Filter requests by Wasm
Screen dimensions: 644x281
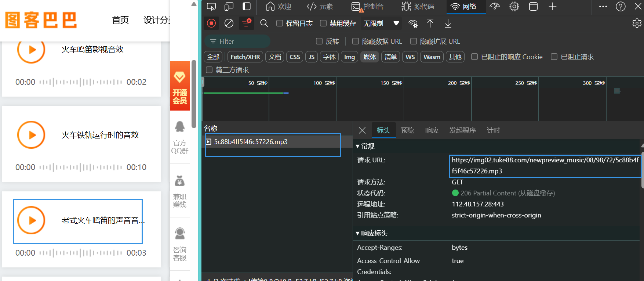[432, 57]
